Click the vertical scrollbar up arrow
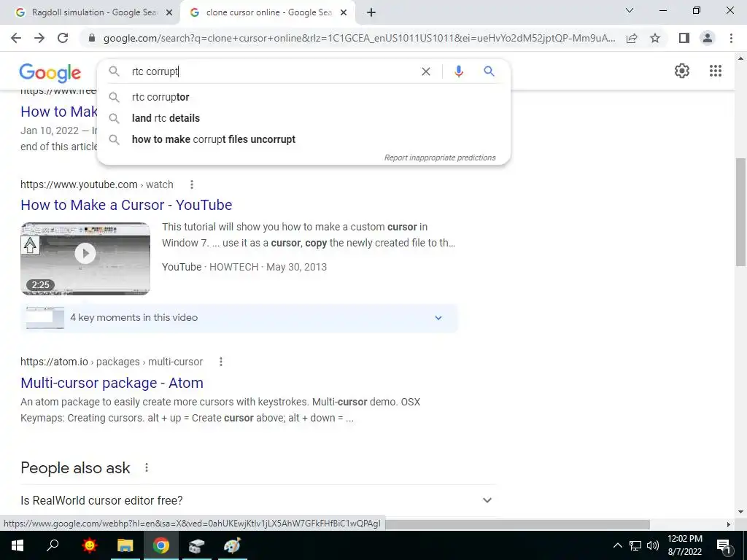This screenshot has height=560, width=747. coord(740,58)
